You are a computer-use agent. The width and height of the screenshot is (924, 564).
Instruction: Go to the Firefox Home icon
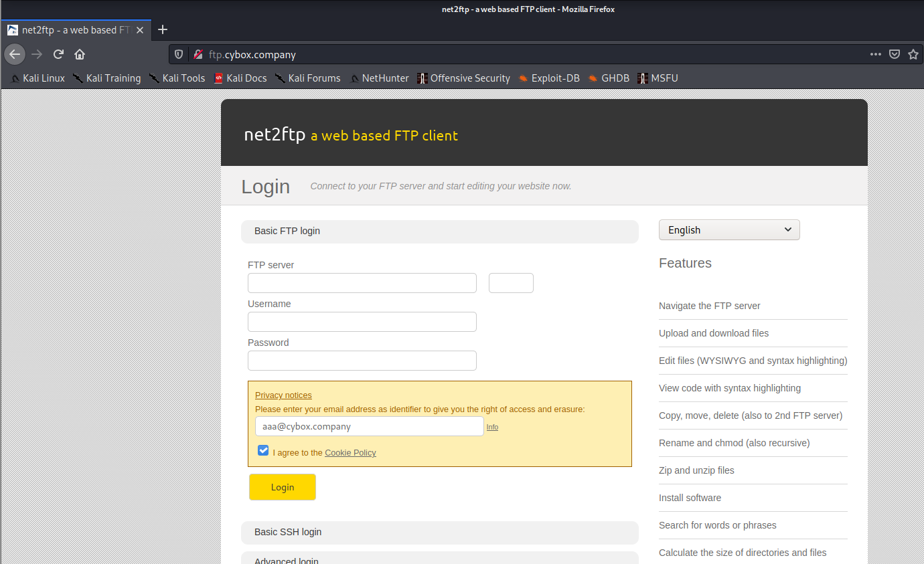coord(80,54)
